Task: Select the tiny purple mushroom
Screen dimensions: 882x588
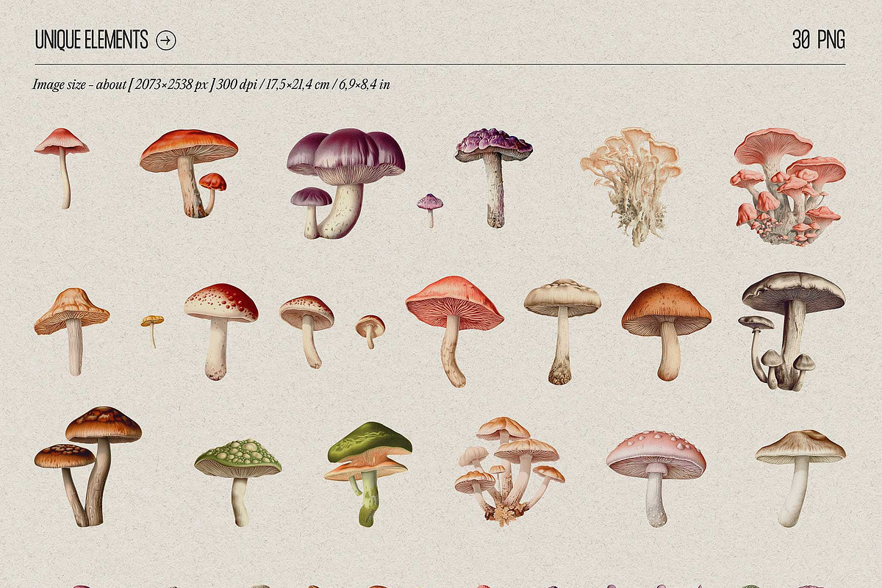Action: [x=430, y=210]
